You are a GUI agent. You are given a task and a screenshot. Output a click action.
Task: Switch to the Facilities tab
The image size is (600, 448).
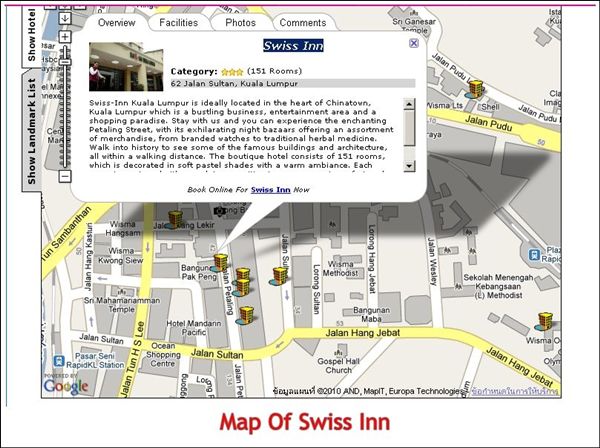tap(176, 22)
